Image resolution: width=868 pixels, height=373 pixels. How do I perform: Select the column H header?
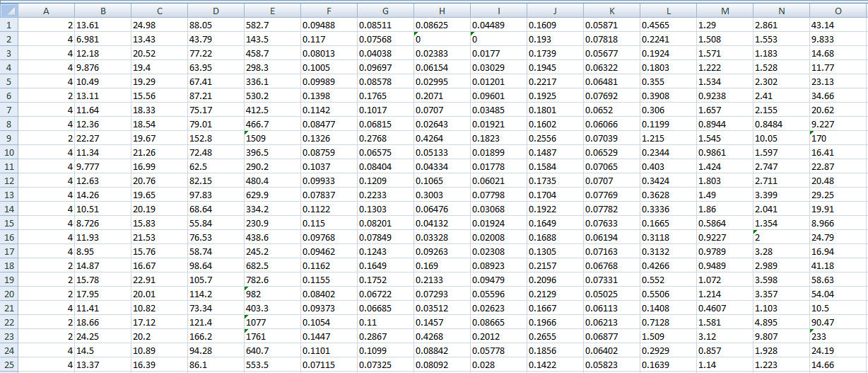(x=442, y=11)
